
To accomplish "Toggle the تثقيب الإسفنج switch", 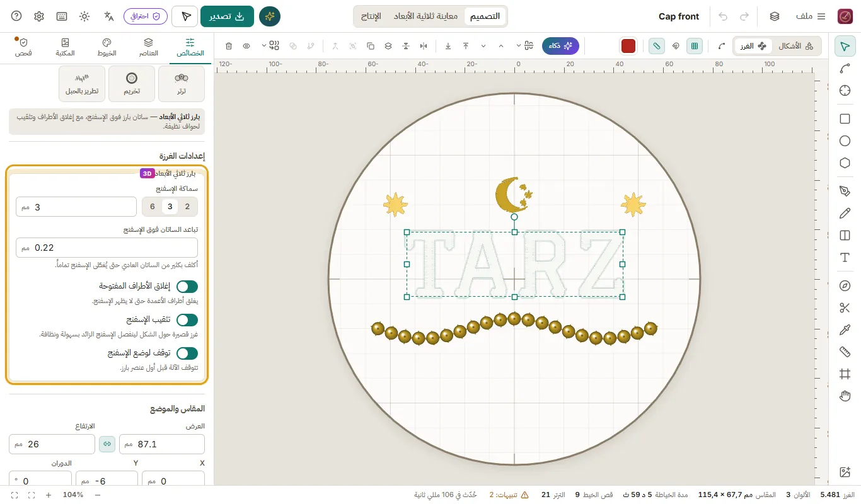I will tap(187, 320).
